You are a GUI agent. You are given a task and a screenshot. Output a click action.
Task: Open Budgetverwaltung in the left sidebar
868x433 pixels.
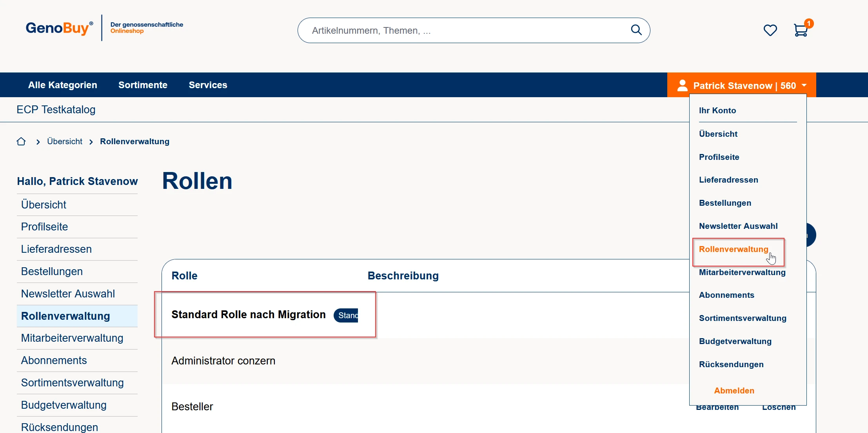(64, 405)
